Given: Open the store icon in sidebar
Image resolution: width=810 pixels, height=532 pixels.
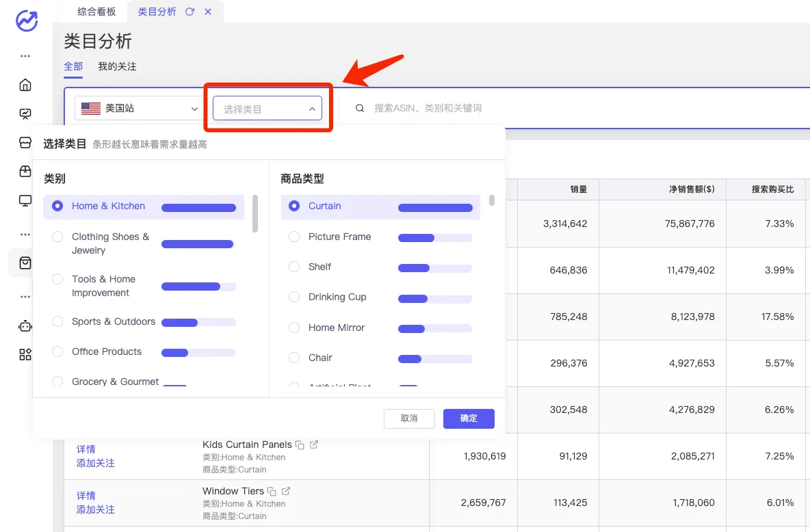Looking at the screenshot, I should coord(25,142).
